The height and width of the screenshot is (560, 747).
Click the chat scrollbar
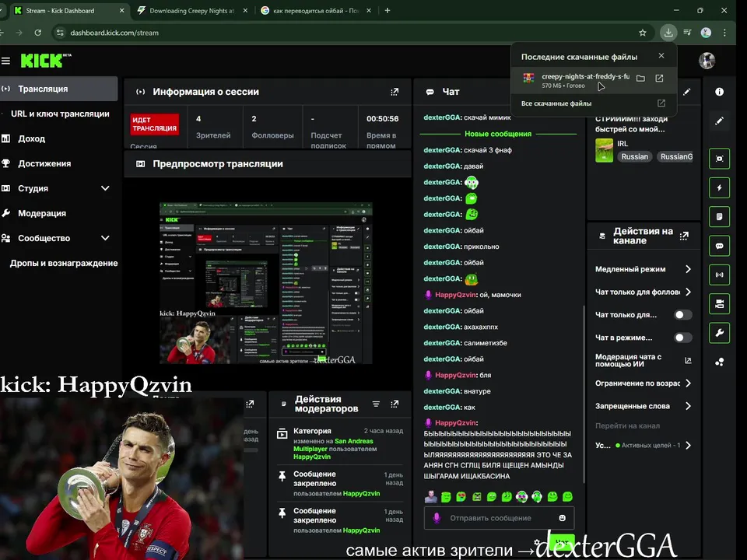click(x=584, y=394)
